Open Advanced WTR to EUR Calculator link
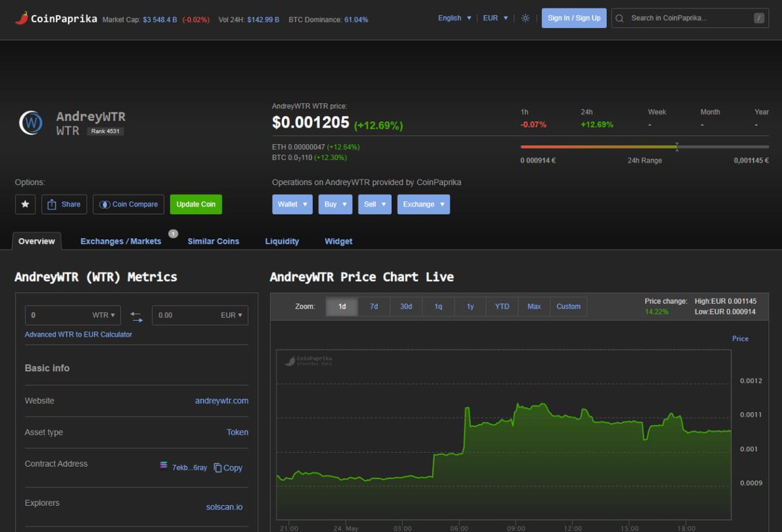This screenshot has height=532, width=782. (78, 335)
